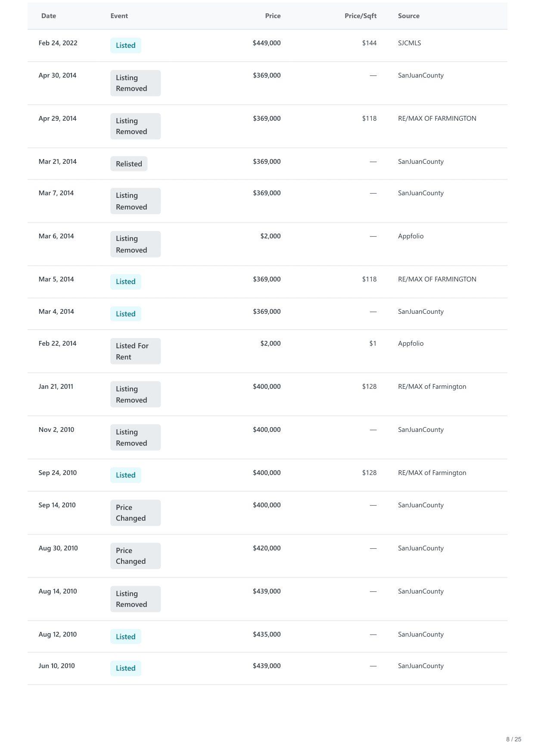Click the Relisted event badge

coord(129,164)
